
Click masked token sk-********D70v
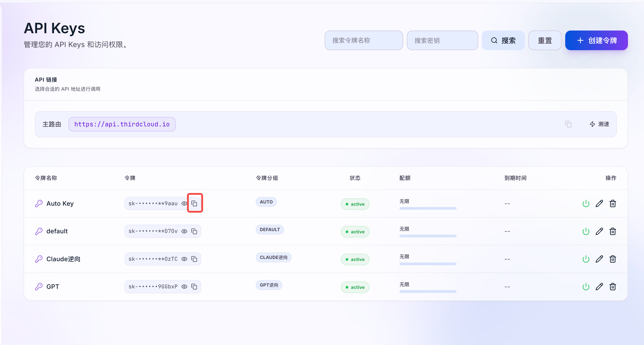[153, 231]
